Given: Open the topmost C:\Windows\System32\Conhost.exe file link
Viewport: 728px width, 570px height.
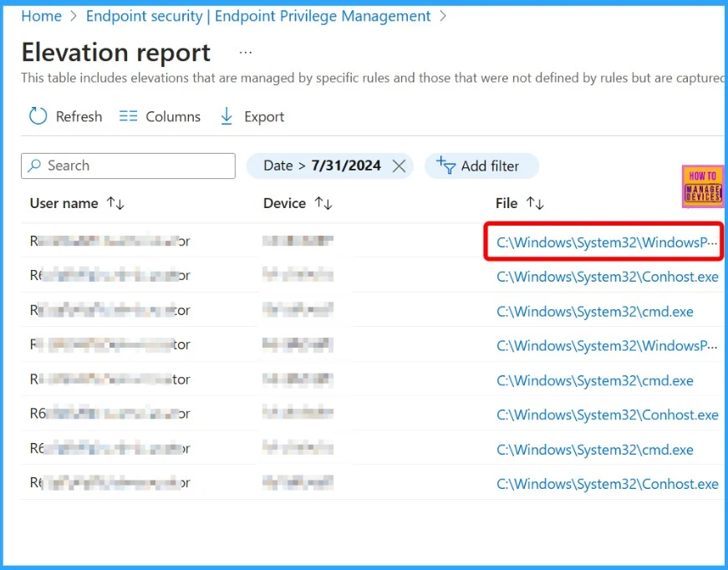Looking at the screenshot, I should (608, 277).
